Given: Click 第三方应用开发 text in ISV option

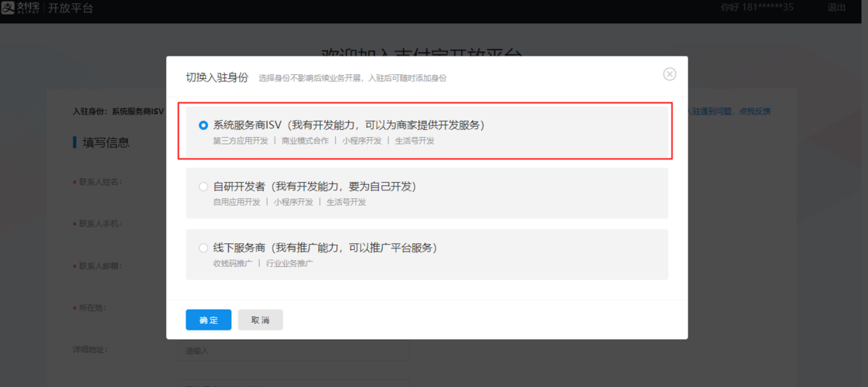Looking at the screenshot, I should [x=241, y=141].
